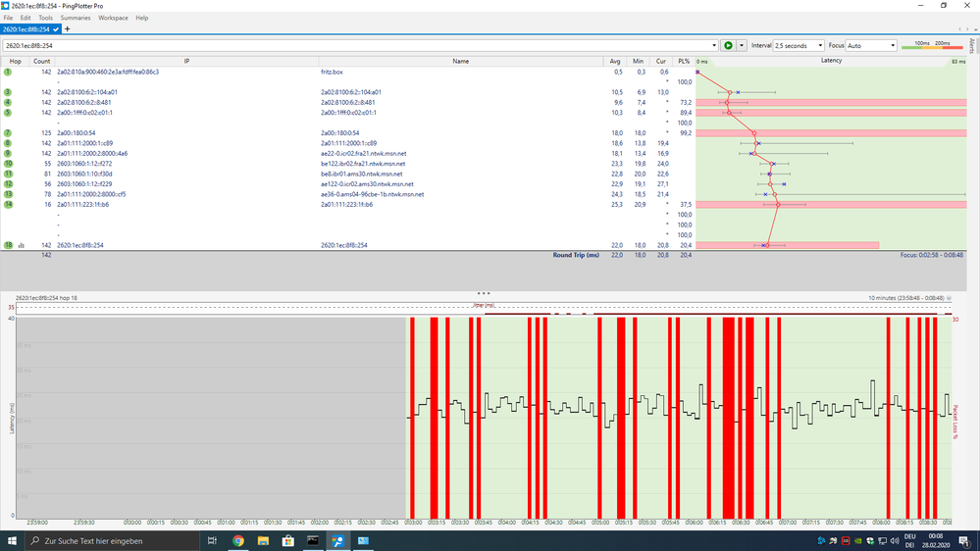This screenshot has height=551, width=980.
Task: Click the graph icon beside hop 18
Action: tap(21, 245)
